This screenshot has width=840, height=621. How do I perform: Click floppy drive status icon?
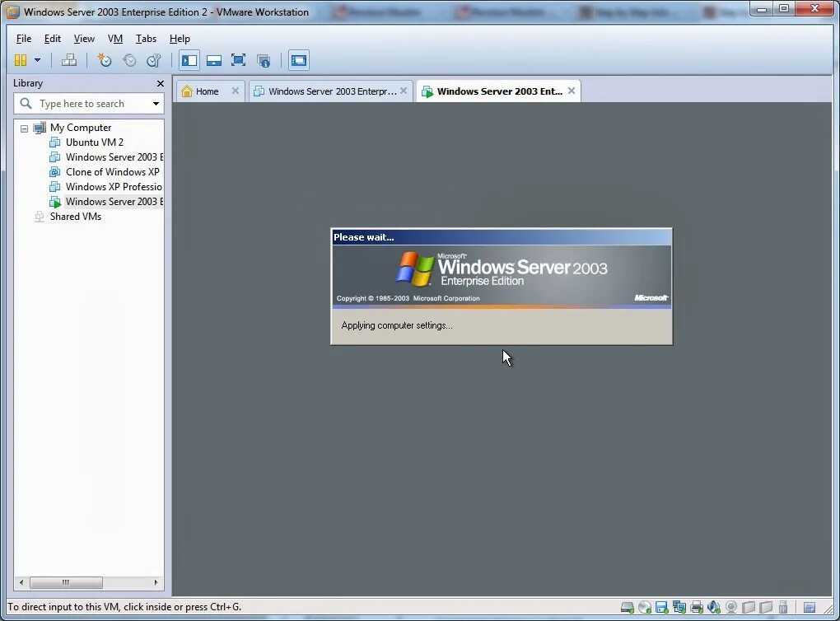[662, 607]
